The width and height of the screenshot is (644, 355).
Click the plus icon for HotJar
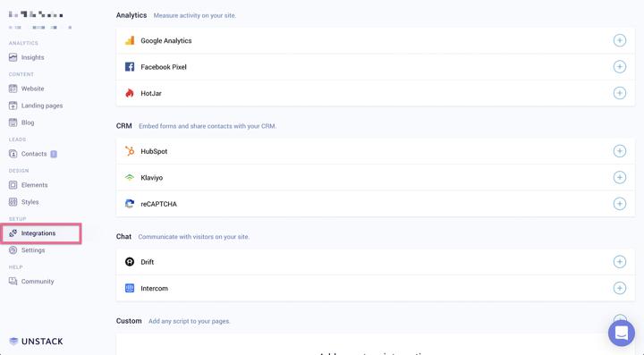point(619,93)
